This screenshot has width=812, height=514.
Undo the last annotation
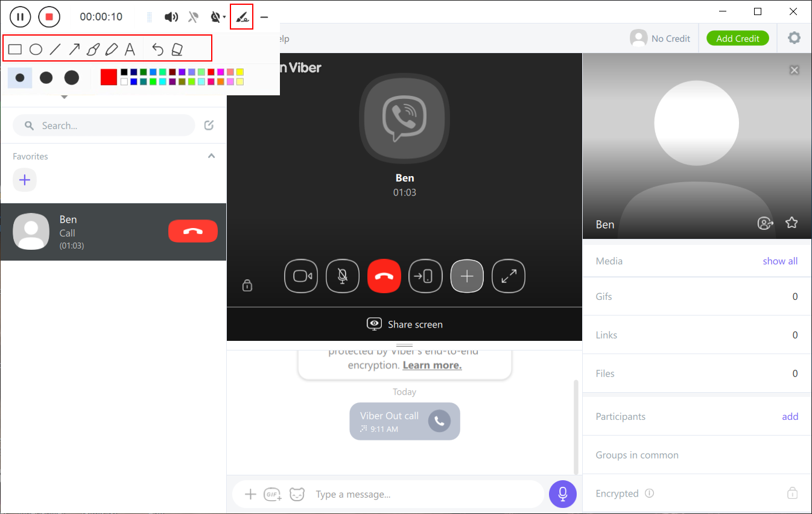157,49
